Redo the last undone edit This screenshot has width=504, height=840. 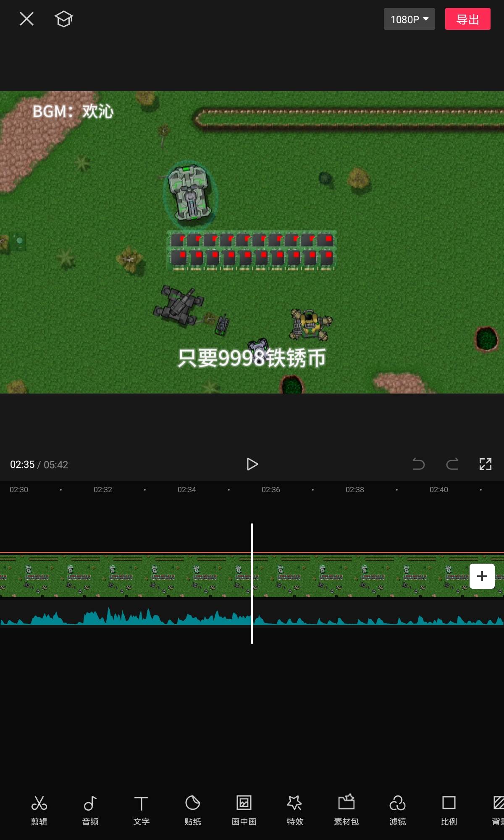click(452, 464)
